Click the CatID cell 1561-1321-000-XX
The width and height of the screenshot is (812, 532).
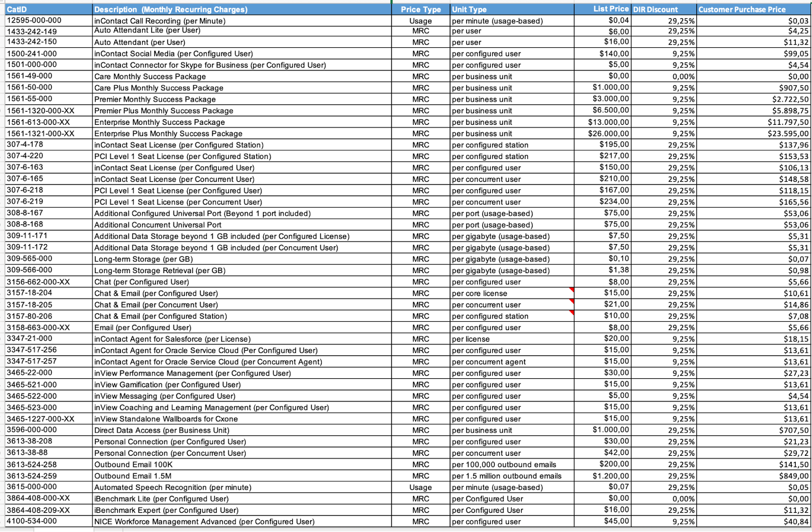click(49, 134)
